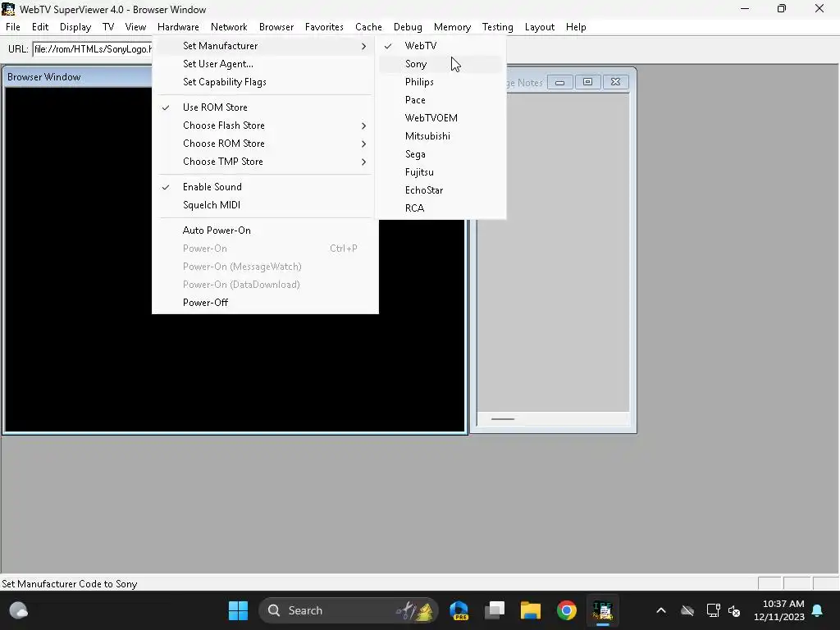Screen dimensions: 840x630
Task: Click the Browser Window title bar
Action: coord(79,77)
